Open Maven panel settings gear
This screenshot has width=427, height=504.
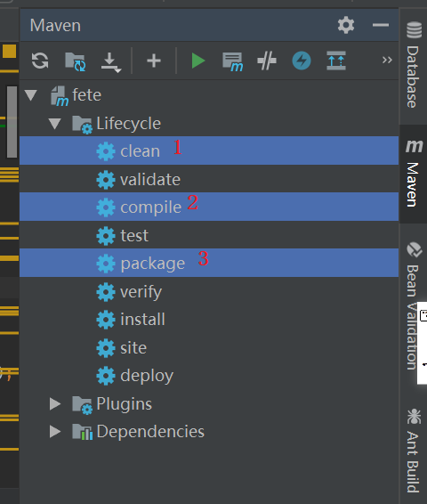[x=346, y=25]
